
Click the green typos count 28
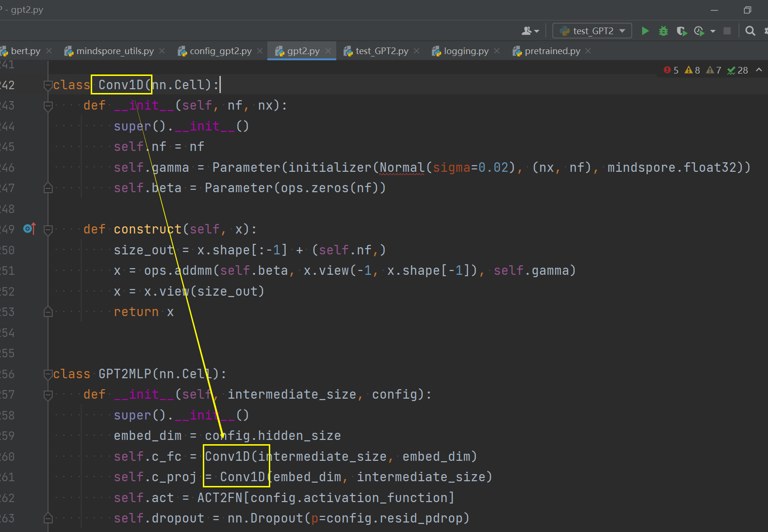[738, 70]
